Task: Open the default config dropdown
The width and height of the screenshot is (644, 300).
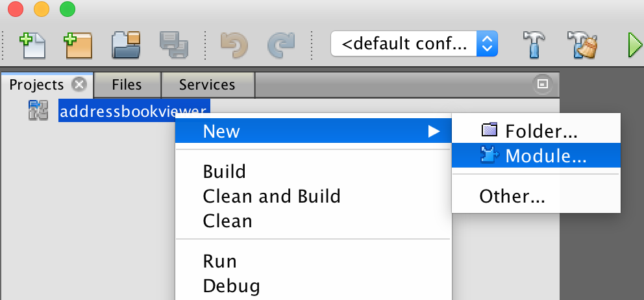Action: [x=414, y=44]
